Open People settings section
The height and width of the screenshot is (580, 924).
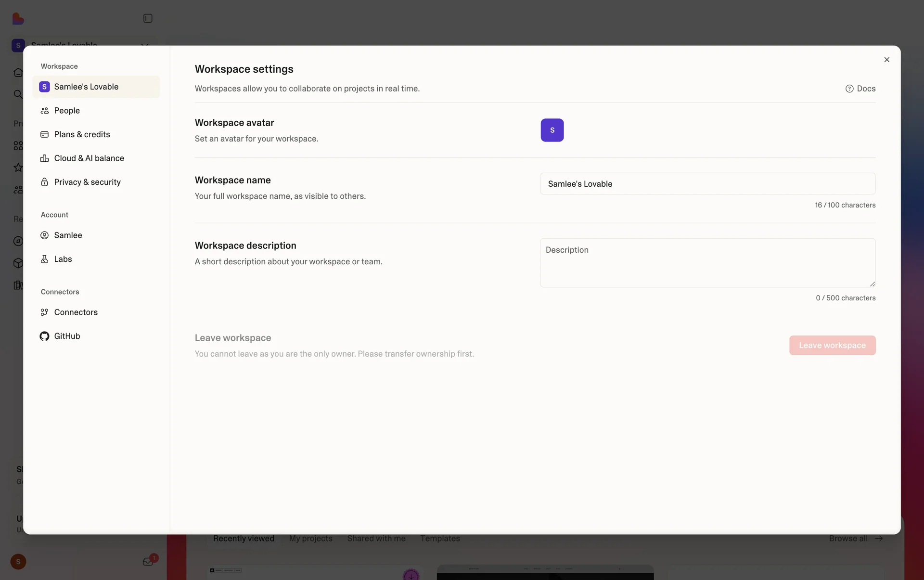67,111
